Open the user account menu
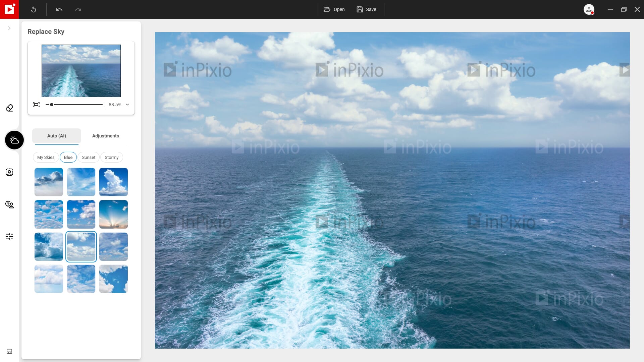This screenshot has width=644, height=362. [x=589, y=9]
